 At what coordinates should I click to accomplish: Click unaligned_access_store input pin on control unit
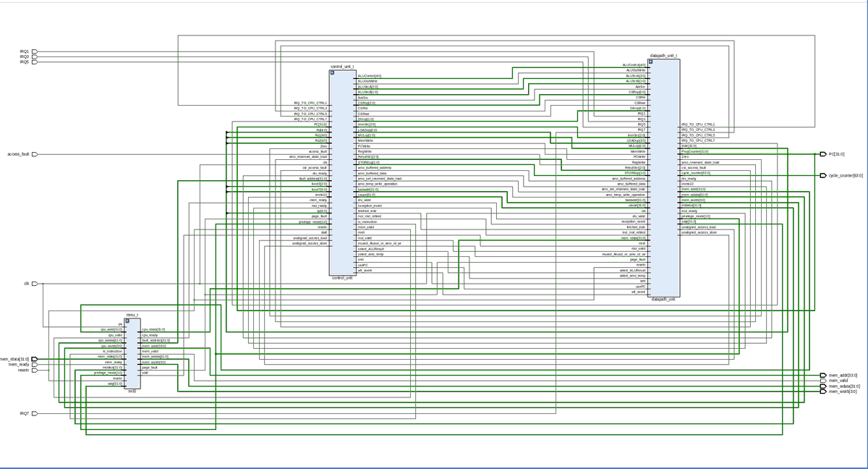310,243
